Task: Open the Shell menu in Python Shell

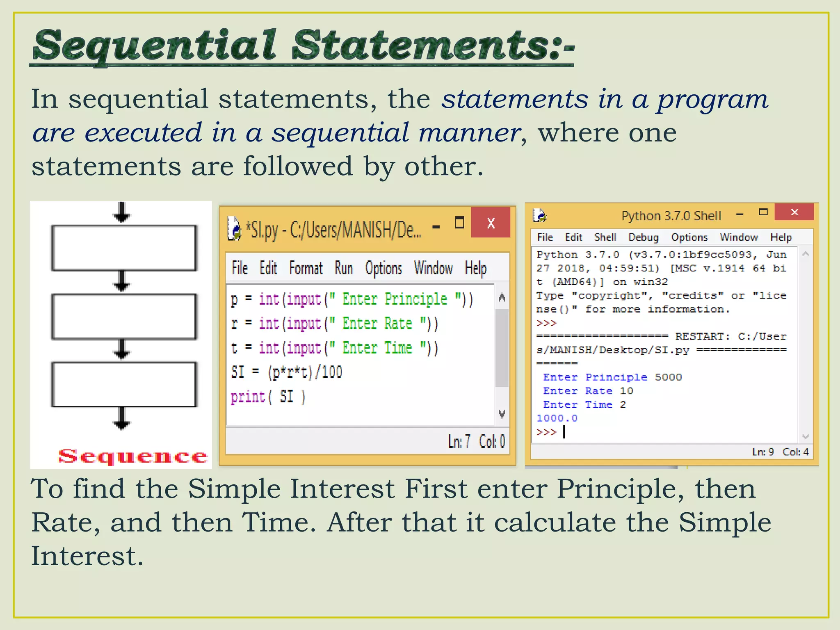Action: pos(605,237)
